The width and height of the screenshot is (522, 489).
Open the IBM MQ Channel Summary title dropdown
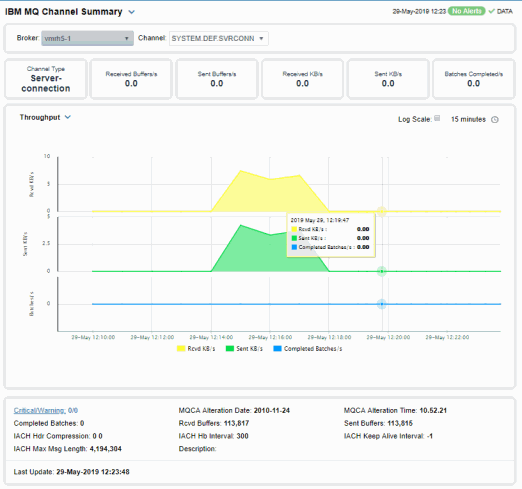(x=132, y=12)
